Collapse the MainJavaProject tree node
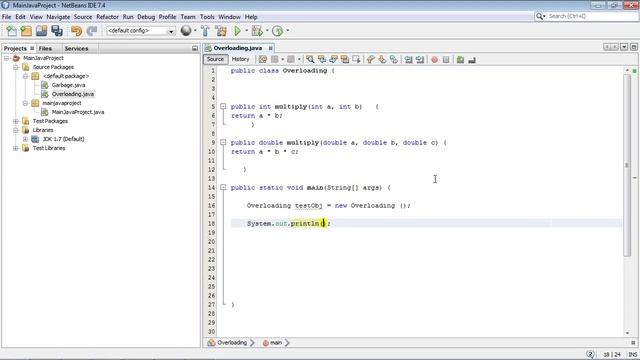Image resolution: width=640 pixels, height=360 pixels. pyautogui.click(x=7, y=58)
